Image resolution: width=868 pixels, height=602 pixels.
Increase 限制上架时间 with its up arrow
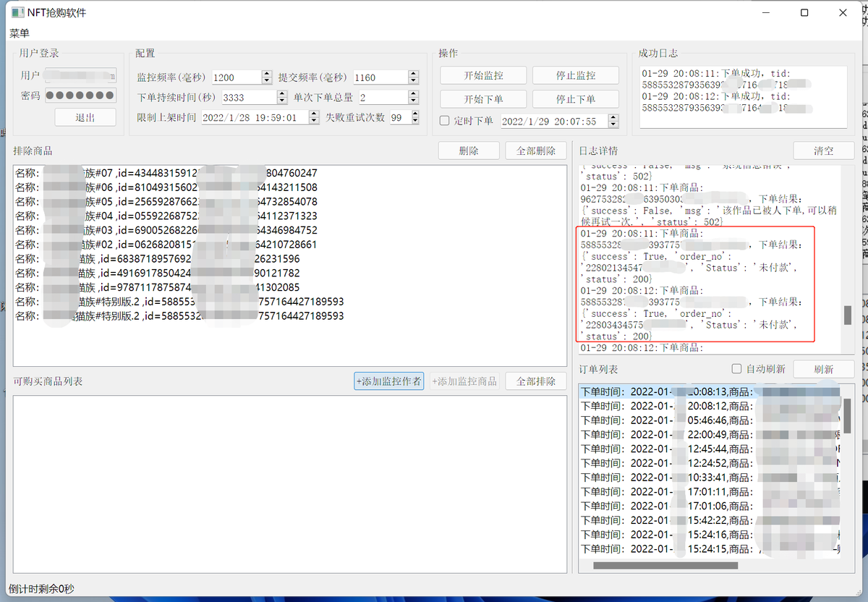(x=313, y=114)
